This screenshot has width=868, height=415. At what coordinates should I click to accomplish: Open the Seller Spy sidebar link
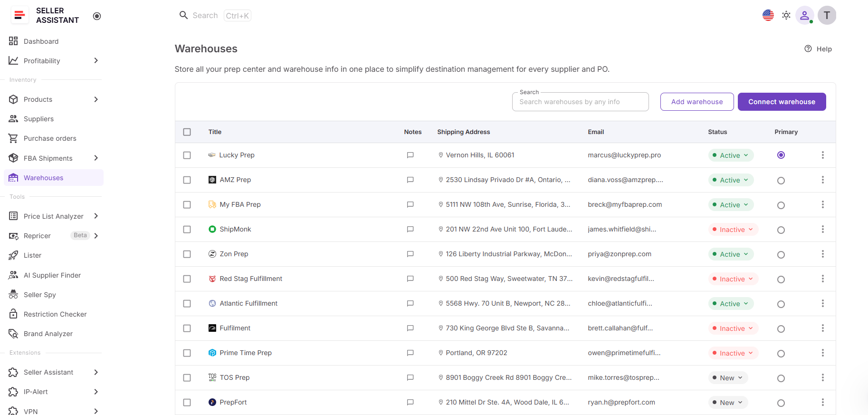pyautogui.click(x=54, y=295)
